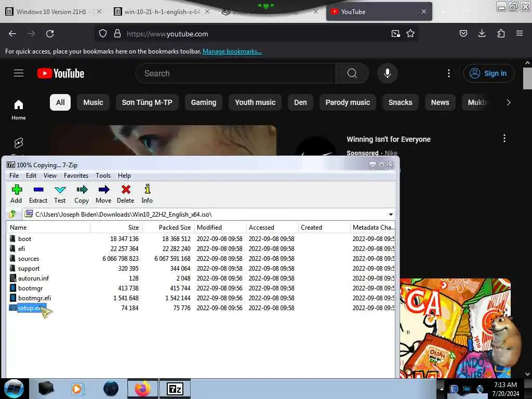
Task: Sort by the Packed Size column header
Action: [169, 228]
